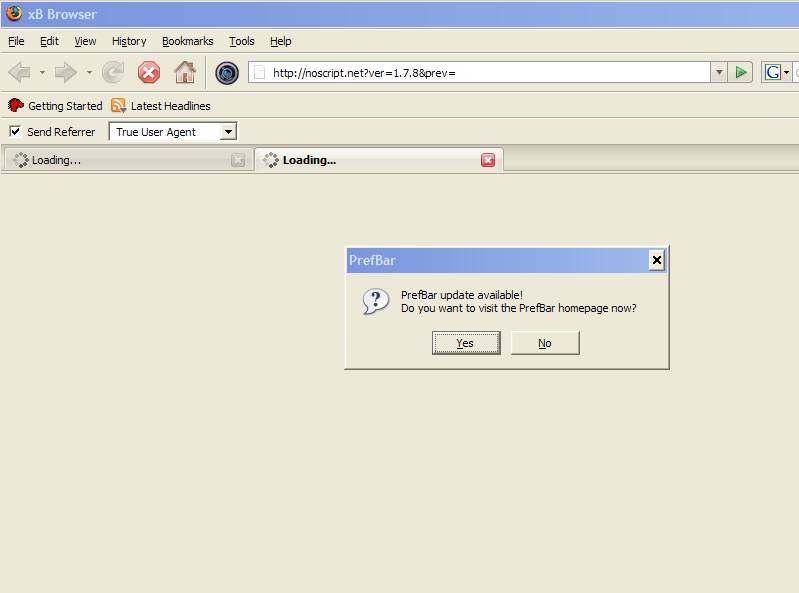Click the Reload page icon
The width and height of the screenshot is (799, 593).
113,73
